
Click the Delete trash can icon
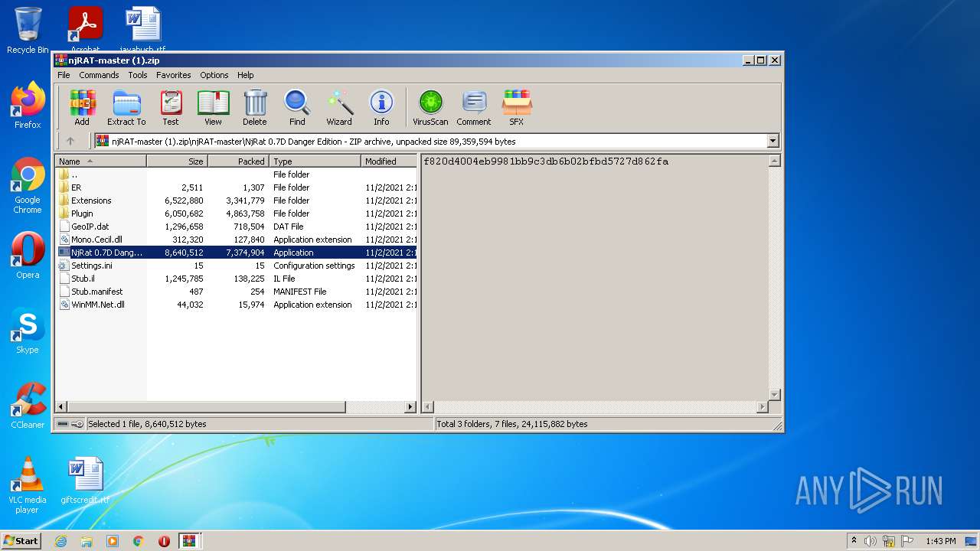click(x=255, y=107)
